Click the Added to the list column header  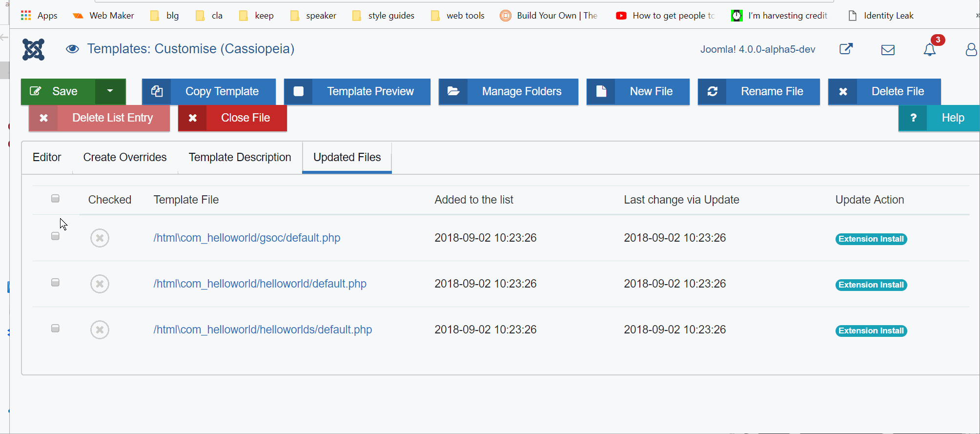tap(474, 200)
